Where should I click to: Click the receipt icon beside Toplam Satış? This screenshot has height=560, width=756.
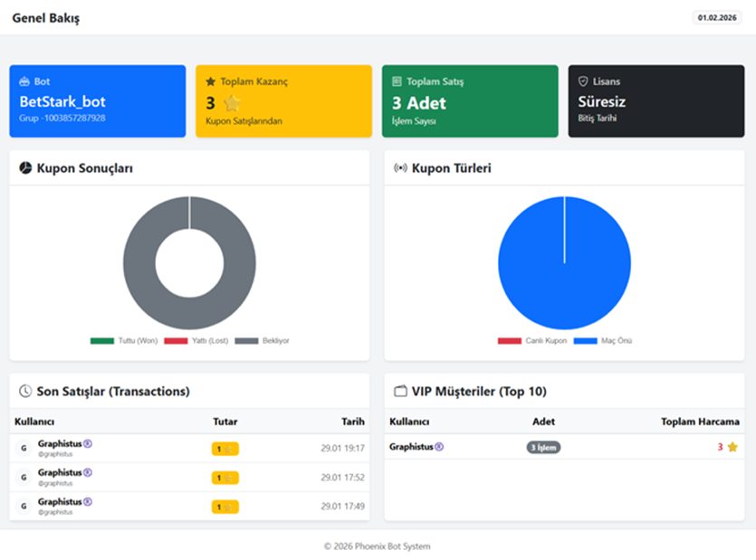(x=397, y=81)
